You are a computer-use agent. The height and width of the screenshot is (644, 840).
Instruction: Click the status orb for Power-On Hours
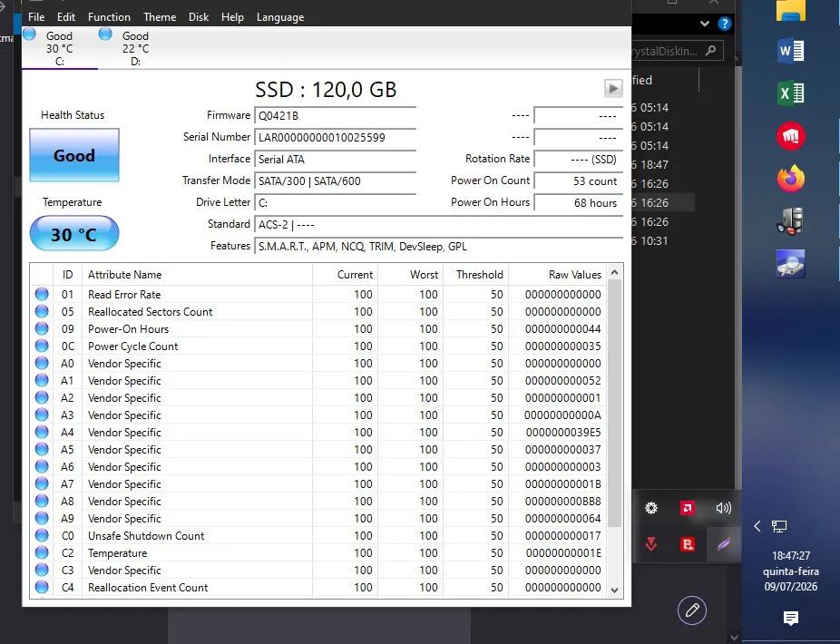42,328
